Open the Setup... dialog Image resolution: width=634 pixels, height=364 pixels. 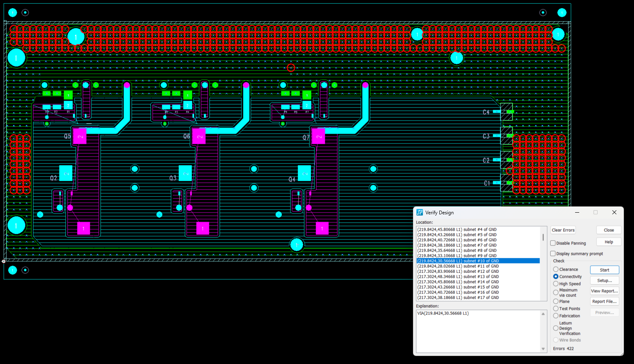coord(604,281)
